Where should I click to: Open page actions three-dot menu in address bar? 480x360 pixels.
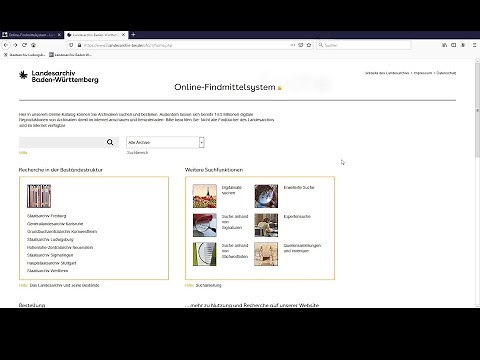293,45
